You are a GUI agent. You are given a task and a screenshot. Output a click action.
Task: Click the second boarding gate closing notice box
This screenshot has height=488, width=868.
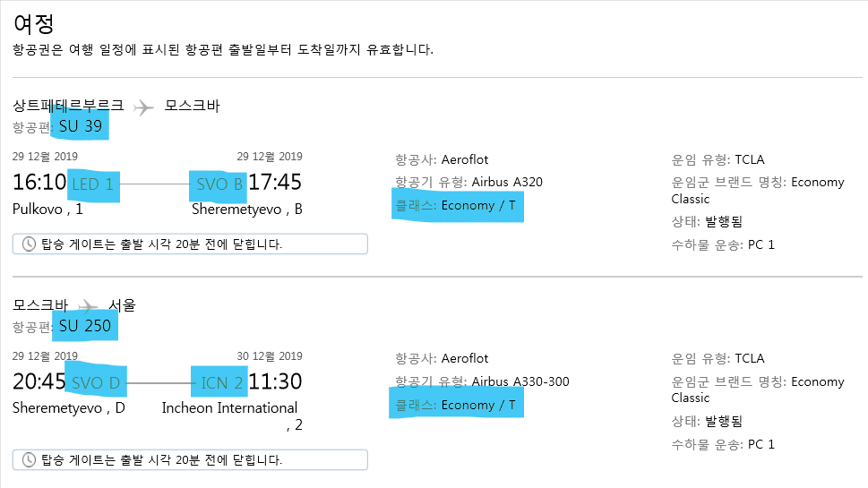coord(190,459)
